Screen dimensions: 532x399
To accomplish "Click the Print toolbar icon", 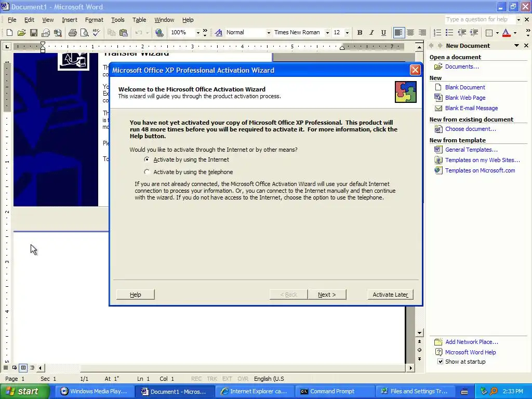I will pyautogui.click(x=73, y=33).
